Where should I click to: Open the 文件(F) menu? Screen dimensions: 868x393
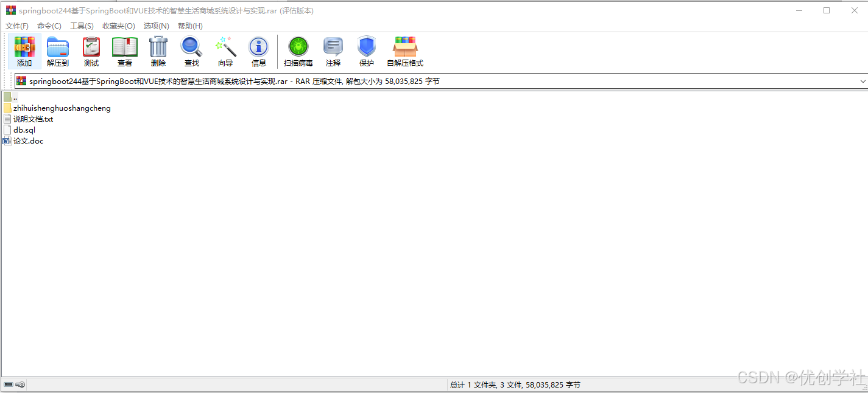point(16,26)
